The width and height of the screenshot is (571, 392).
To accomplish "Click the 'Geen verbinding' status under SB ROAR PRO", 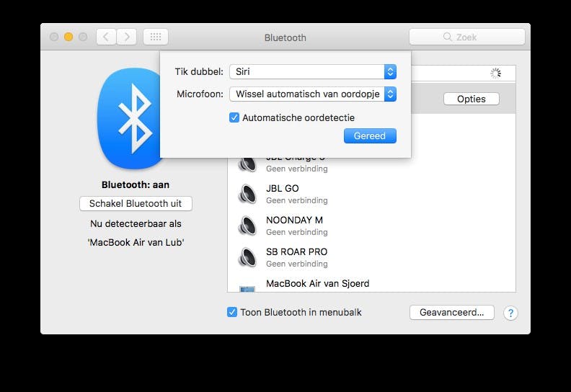I will (x=297, y=264).
